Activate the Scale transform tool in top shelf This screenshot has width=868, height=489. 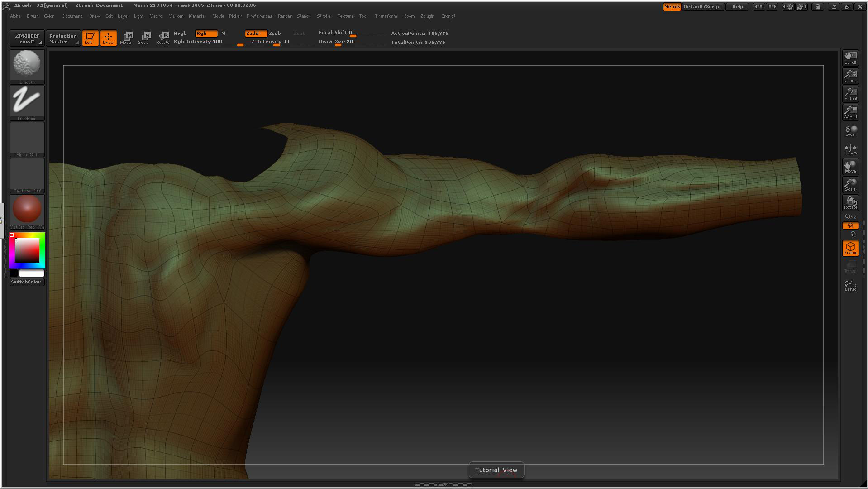point(144,38)
